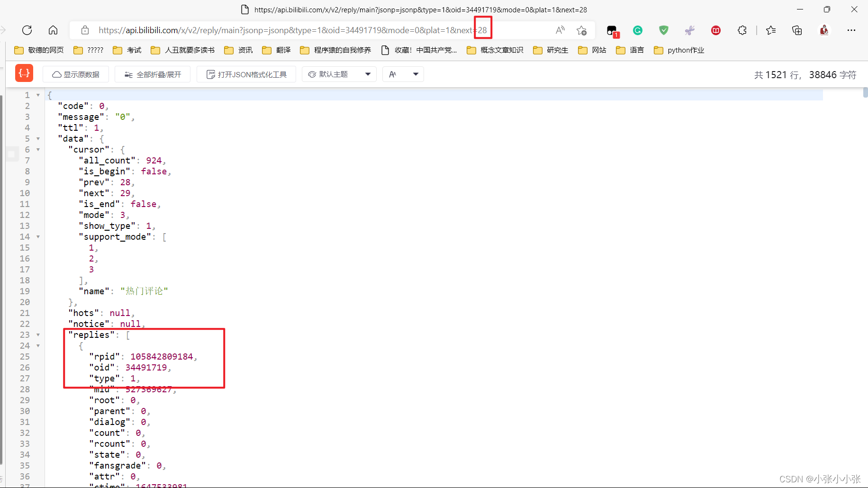Open browser settings and more menu
The height and width of the screenshot is (488, 868).
[851, 30]
